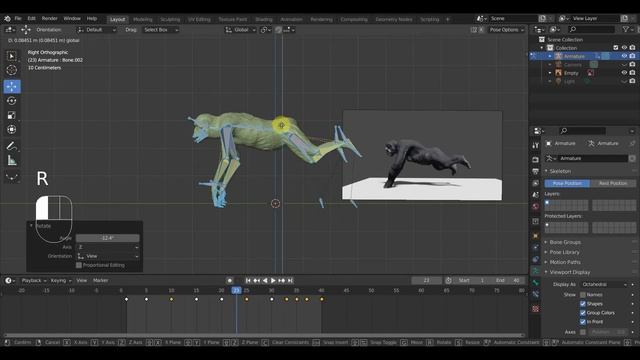Toggle the Collection exclude checkbox
Viewport: 640px width, 360px height.
(616, 48)
